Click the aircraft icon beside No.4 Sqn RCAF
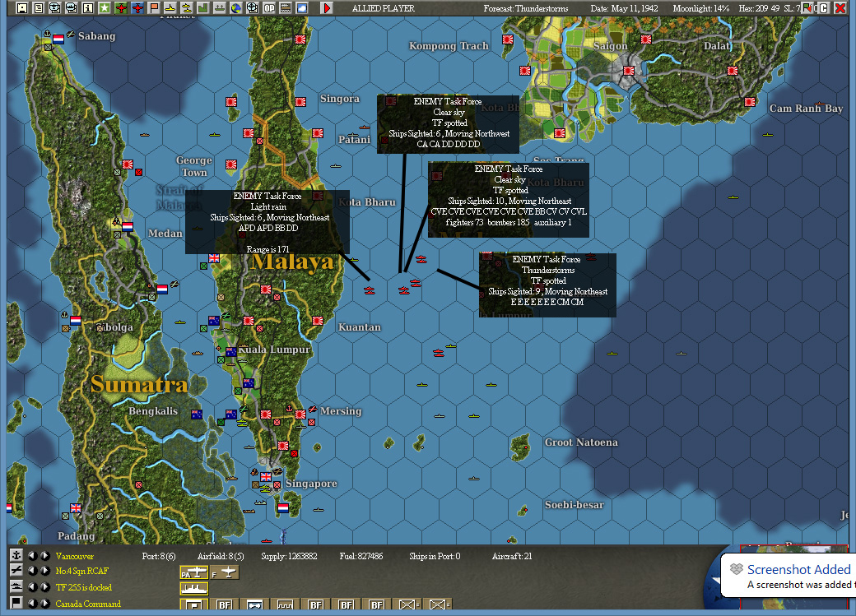The width and height of the screenshot is (856, 616). [x=16, y=570]
